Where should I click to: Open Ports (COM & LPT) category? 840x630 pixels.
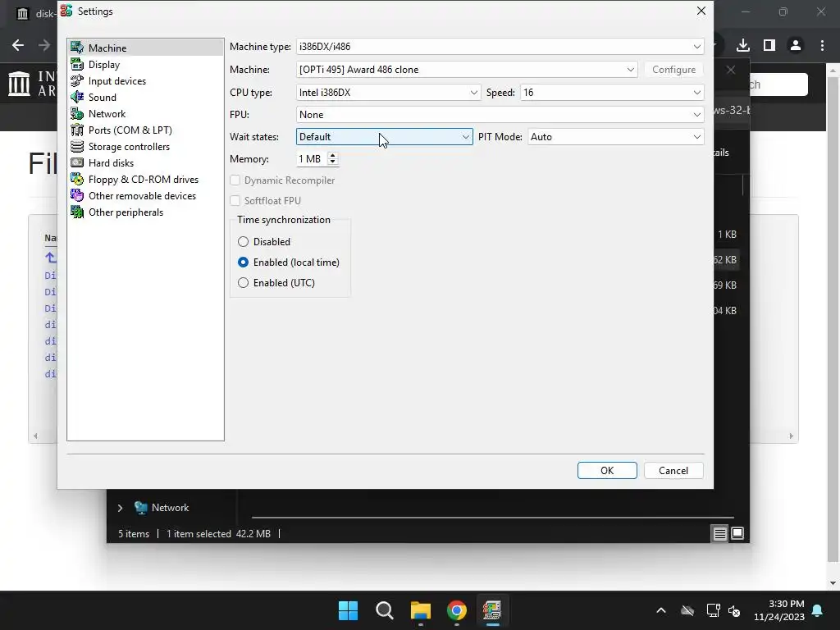tap(130, 130)
